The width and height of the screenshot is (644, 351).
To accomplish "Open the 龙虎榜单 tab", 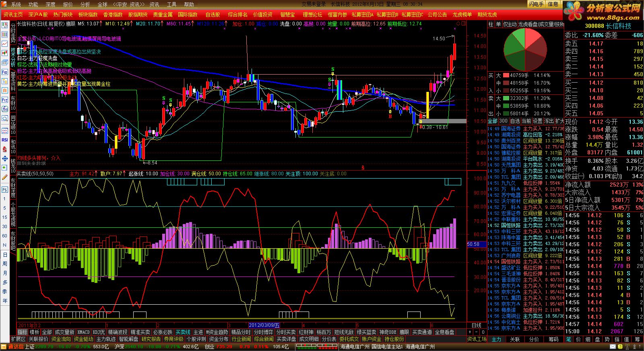I will (462, 15).
